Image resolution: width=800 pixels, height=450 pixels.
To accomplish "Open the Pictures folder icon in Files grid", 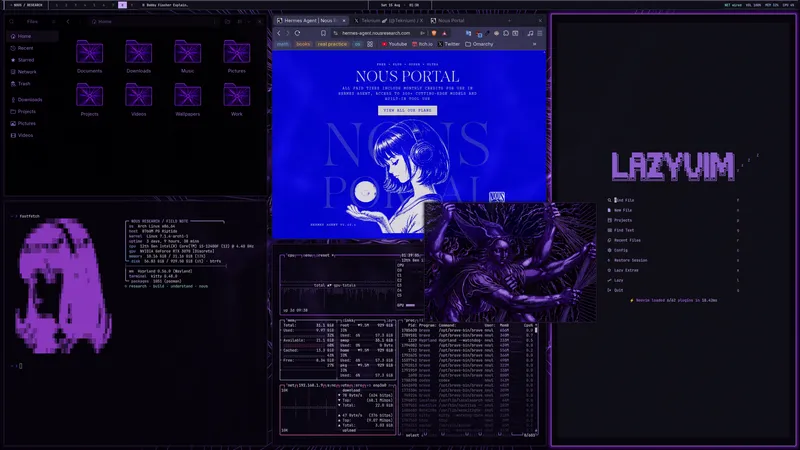I will (236, 56).
